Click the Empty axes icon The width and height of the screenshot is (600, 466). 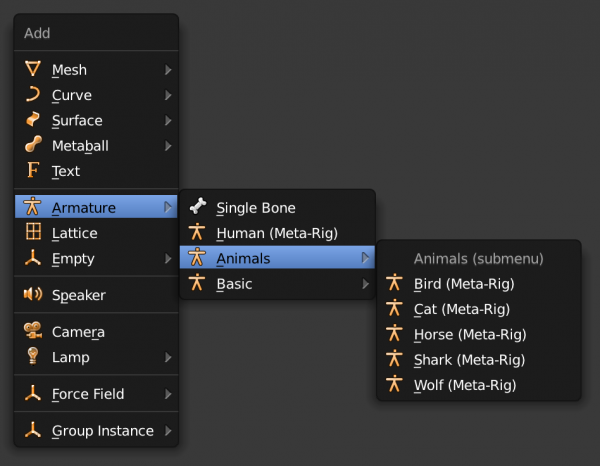(x=33, y=257)
